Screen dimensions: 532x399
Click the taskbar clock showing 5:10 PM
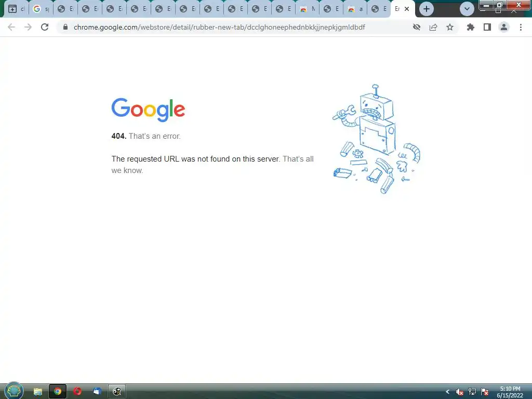point(510,392)
